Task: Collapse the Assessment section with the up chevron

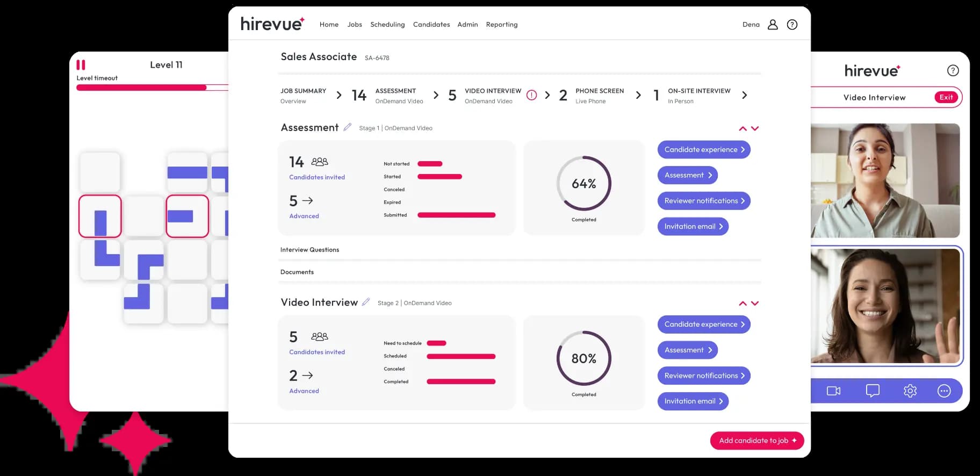Action: (743, 128)
